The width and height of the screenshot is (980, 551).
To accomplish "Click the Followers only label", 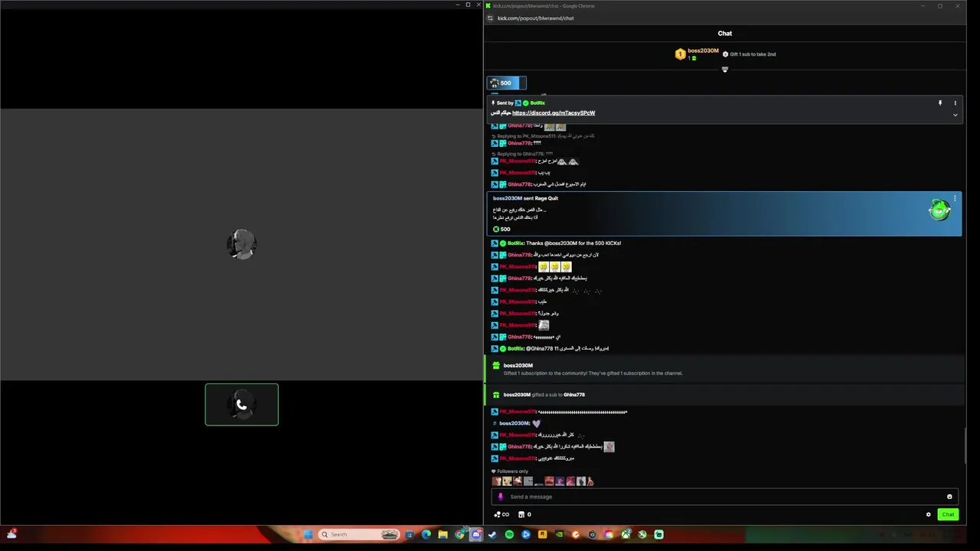I will point(512,471).
